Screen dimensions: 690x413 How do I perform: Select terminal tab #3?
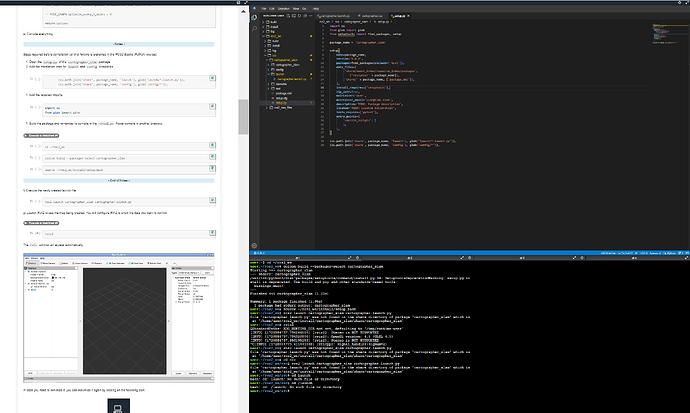pos(521,258)
